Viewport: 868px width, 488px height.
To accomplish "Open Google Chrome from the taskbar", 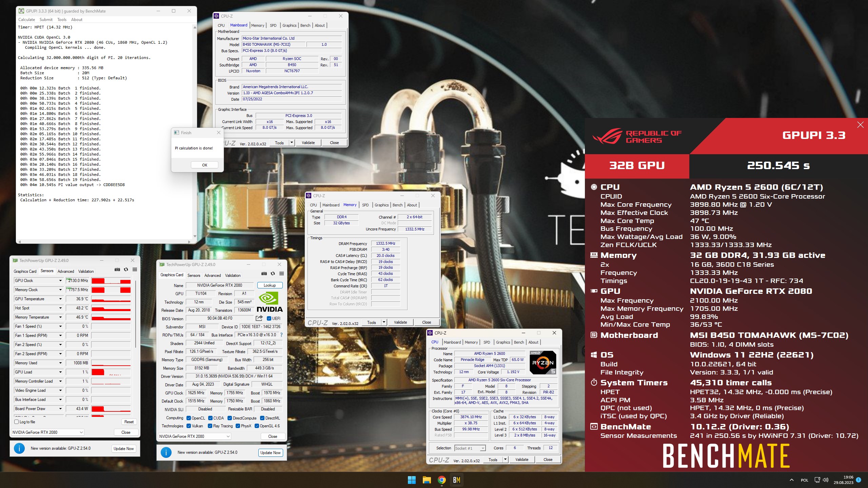I will click(441, 480).
